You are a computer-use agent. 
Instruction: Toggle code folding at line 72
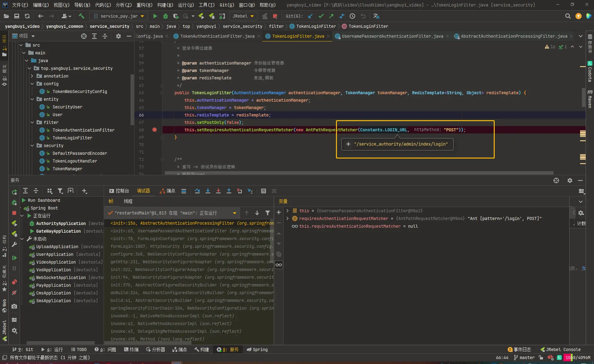point(162,159)
